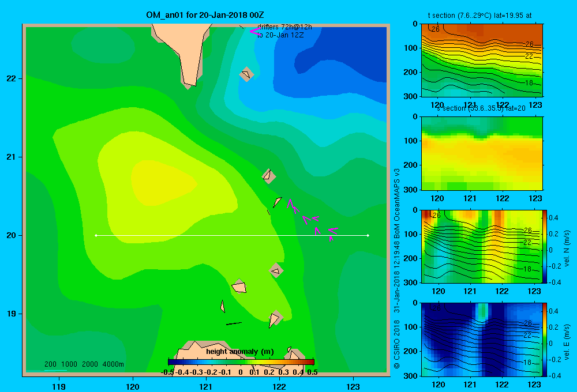Click the "300" depth tick of the salinity section
The height and width of the screenshot is (392, 577).
[x=411, y=190]
